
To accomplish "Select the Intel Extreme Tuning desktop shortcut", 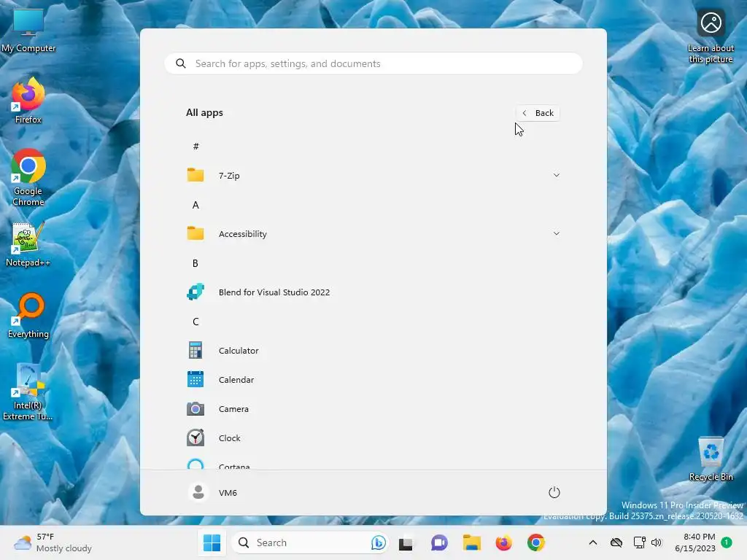I will pyautogui.click(x=28, y=392).
